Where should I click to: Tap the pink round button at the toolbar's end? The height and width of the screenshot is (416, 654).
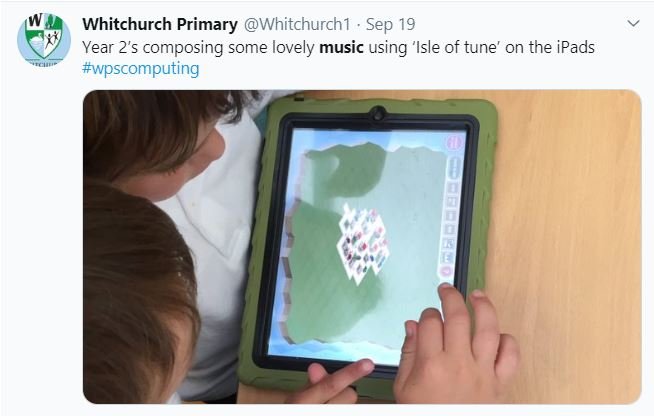tap(446, 271)
